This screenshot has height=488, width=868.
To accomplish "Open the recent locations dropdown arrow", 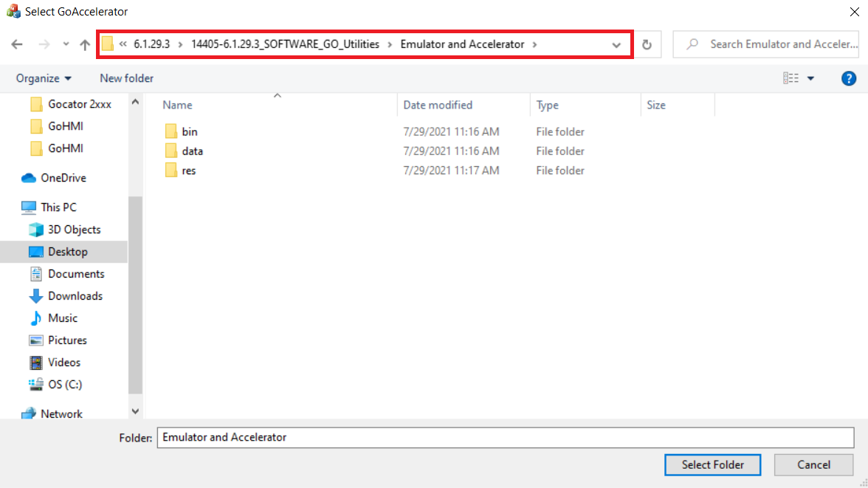I will pyautogui.click(x=65, y=44).
